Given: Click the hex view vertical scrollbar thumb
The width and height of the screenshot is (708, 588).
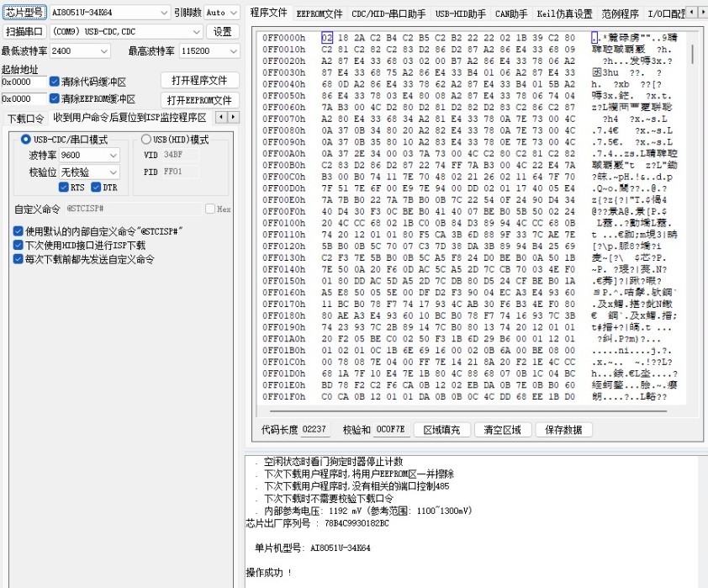Looking at the screenshot, I should pos(693,54).
